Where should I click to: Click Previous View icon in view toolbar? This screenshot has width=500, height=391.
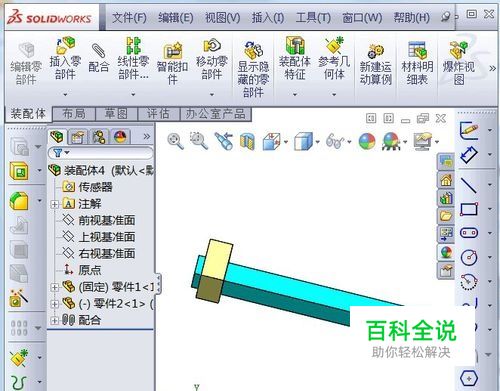[x=223, y=140]
